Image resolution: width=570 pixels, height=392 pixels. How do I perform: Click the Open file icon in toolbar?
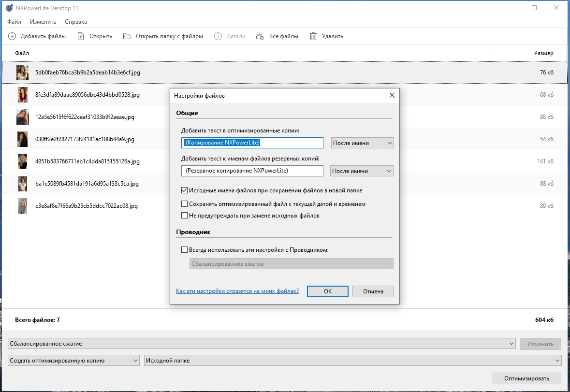(x=81, y=36)
